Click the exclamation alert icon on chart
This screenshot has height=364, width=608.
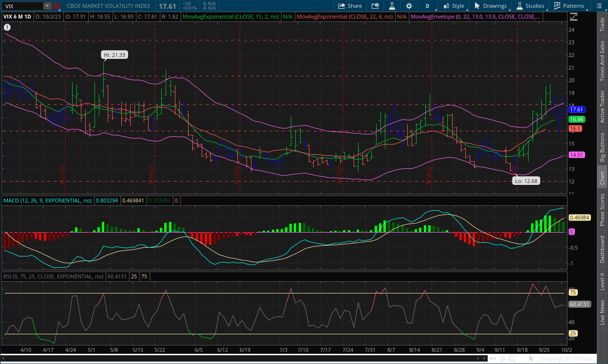click(7, 28)
